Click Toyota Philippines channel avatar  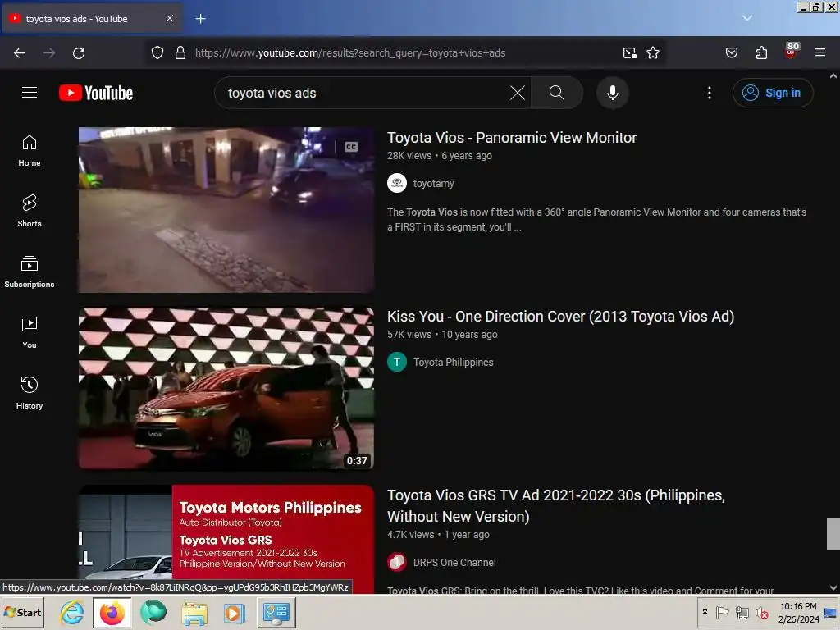[x=396, y=362]
